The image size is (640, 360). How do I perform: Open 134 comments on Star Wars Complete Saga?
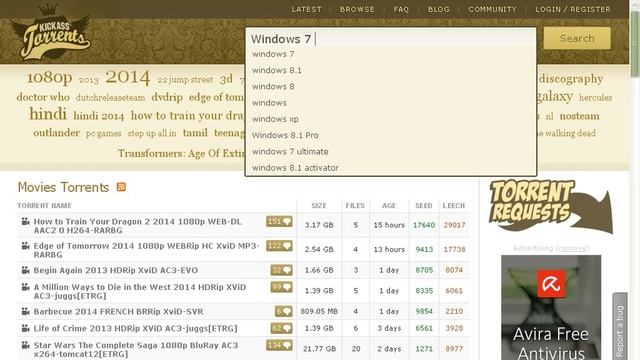click(279, 345)
